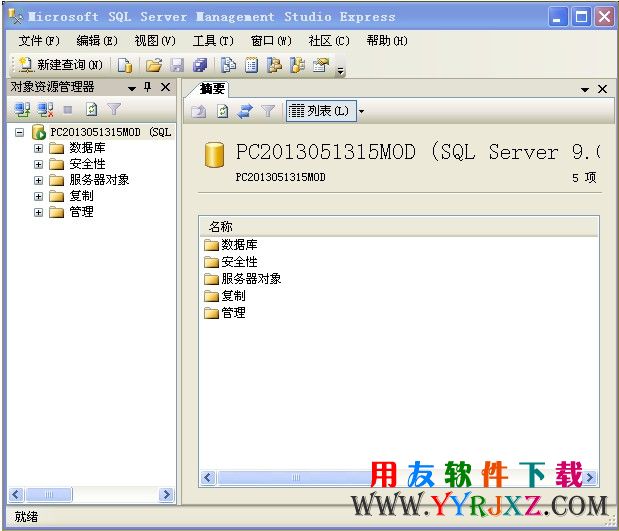The image size is (619, 531).
Task: Click the Save All icon
Action: pyautogui.click(x=200, y=65)
